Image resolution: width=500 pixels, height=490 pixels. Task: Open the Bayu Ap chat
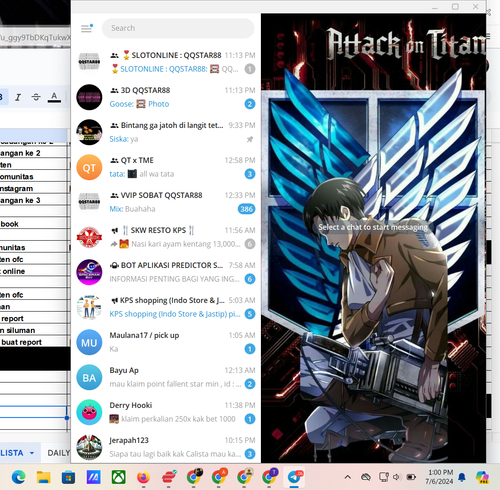coord(166,377)
